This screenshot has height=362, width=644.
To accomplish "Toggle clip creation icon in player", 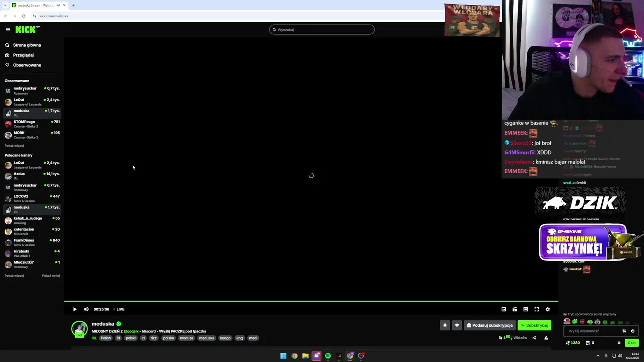I will click(515, 309).
